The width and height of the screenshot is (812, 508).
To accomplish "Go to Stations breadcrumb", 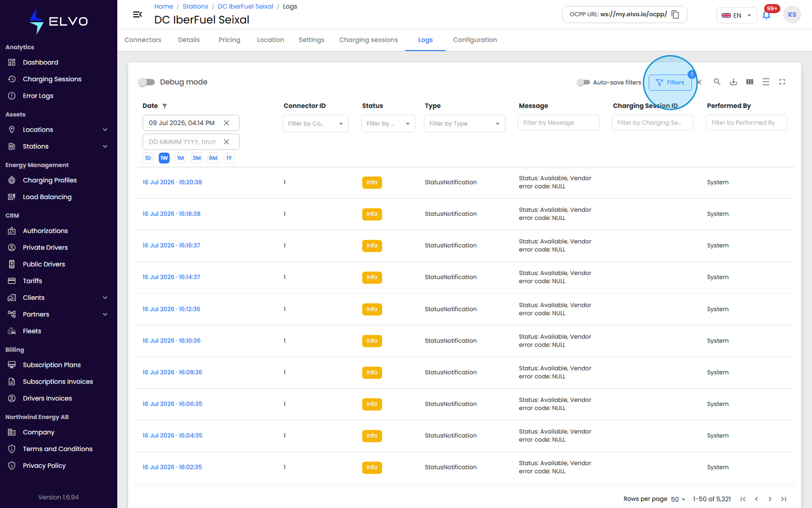I will point(195,7).
